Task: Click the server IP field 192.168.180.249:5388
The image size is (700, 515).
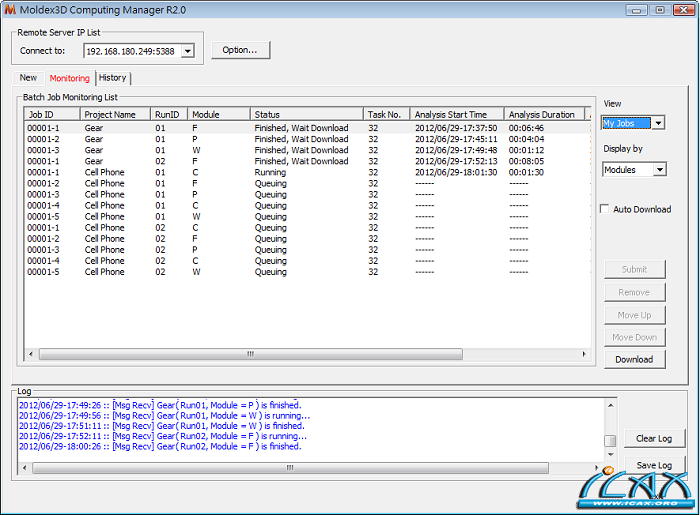Action: [x=133, y=51]
